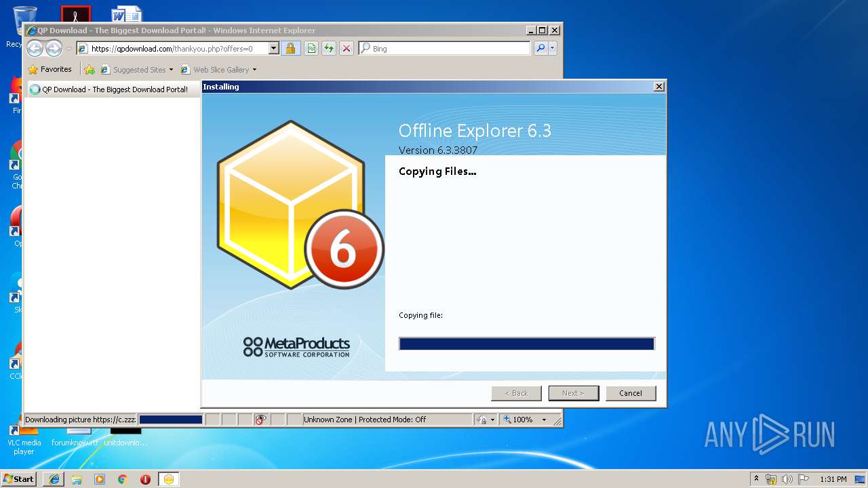Viewport: 868px width, 488px height.
Task: Open Suggested Sites link
Action: [133, 69]
